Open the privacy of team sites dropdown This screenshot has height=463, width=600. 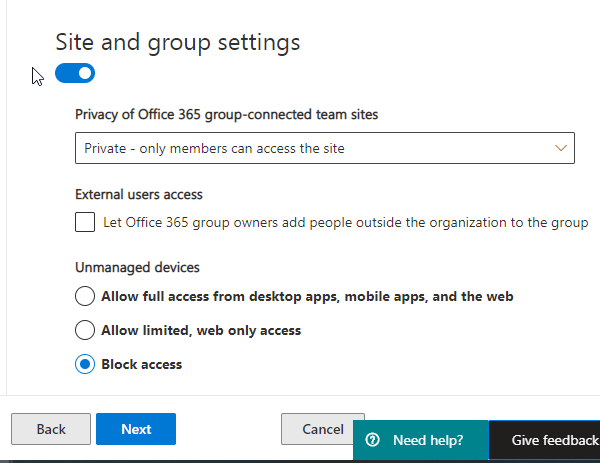click(324, 149)
